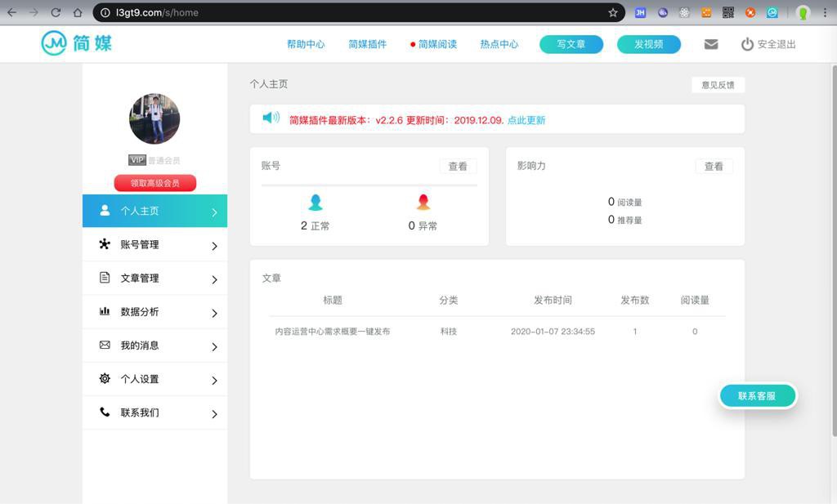The height and width of the screenshot is (504, 837).
Task: Expand the 账号管理 chevron
Action: pos(214,246)
